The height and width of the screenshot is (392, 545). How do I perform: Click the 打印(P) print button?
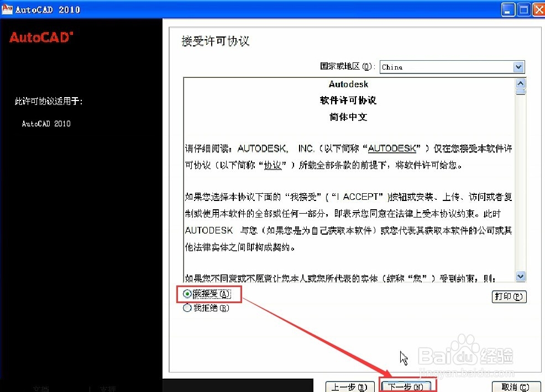pos(509,296)
